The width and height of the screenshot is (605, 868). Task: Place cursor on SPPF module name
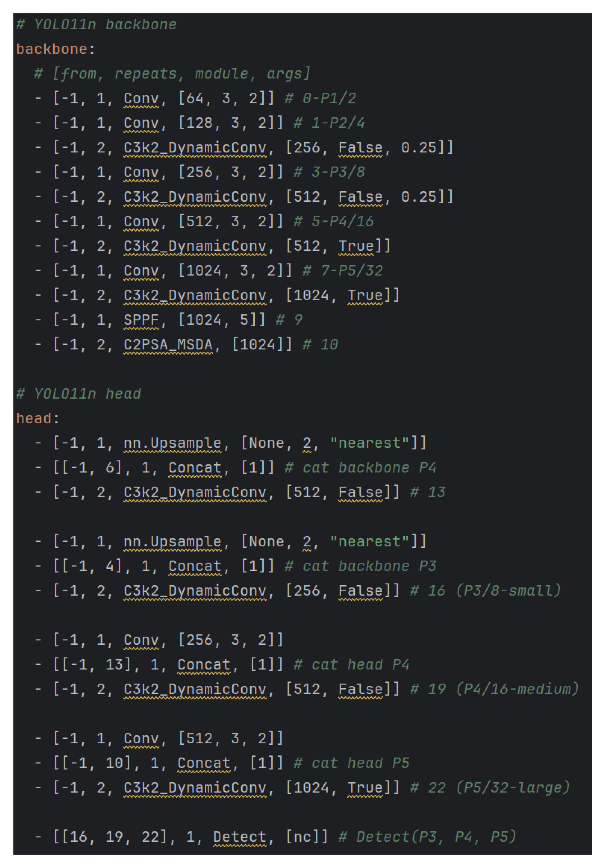click(x=141, y=320)
